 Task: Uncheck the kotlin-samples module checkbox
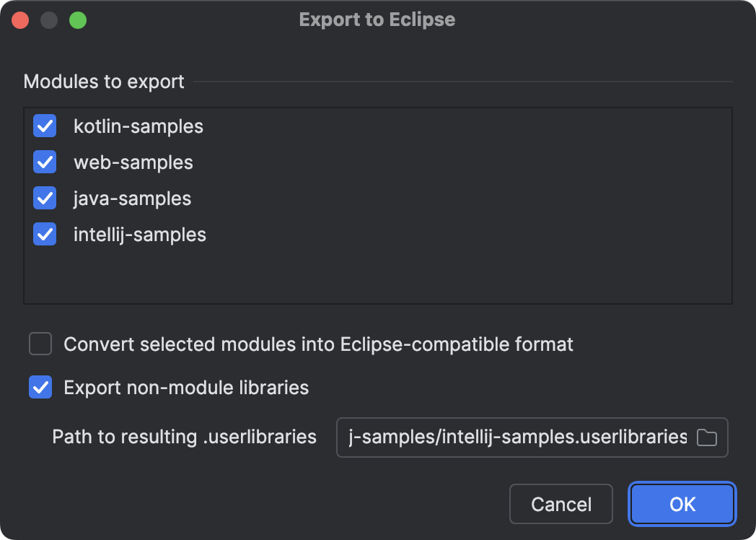point(44,126)
